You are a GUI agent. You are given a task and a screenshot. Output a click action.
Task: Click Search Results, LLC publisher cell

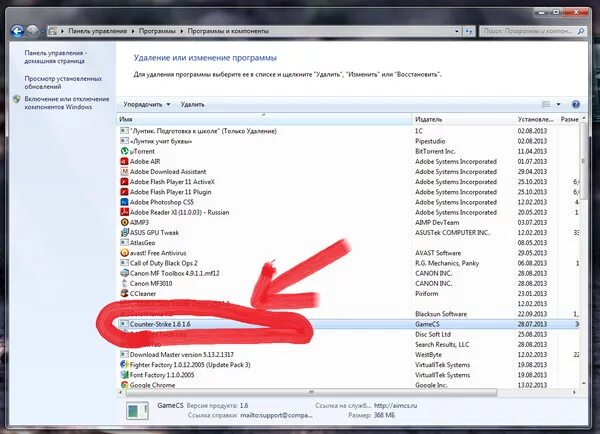[x=442, y=344]
